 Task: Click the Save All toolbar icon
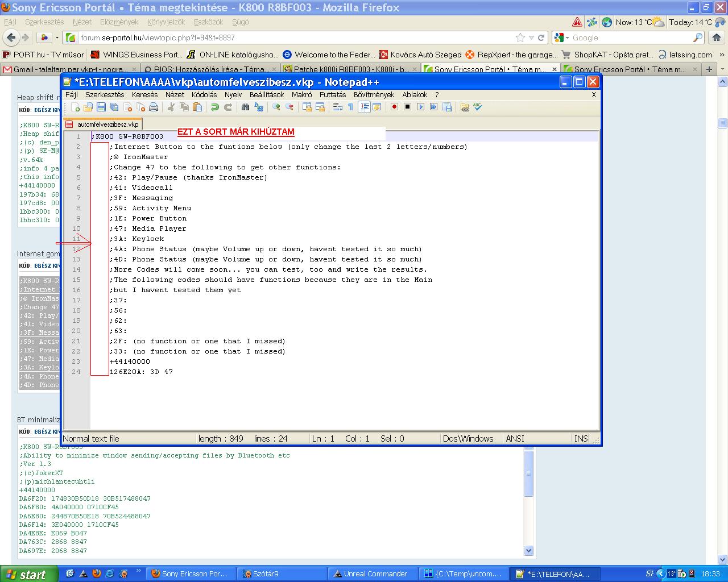tap(114, 107)
